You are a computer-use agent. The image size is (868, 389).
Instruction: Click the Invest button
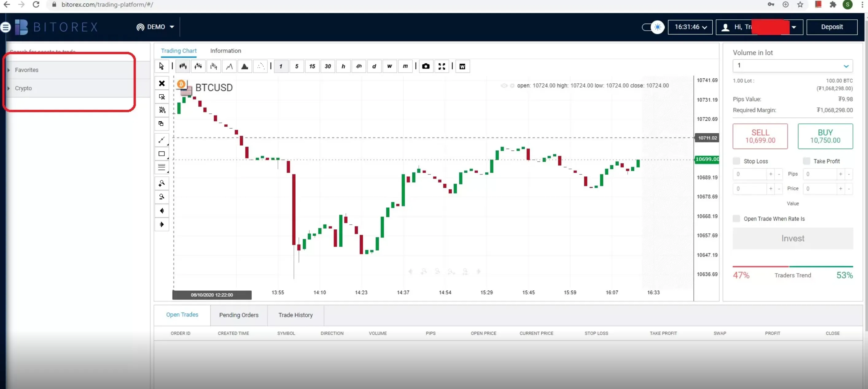[793, 238]
